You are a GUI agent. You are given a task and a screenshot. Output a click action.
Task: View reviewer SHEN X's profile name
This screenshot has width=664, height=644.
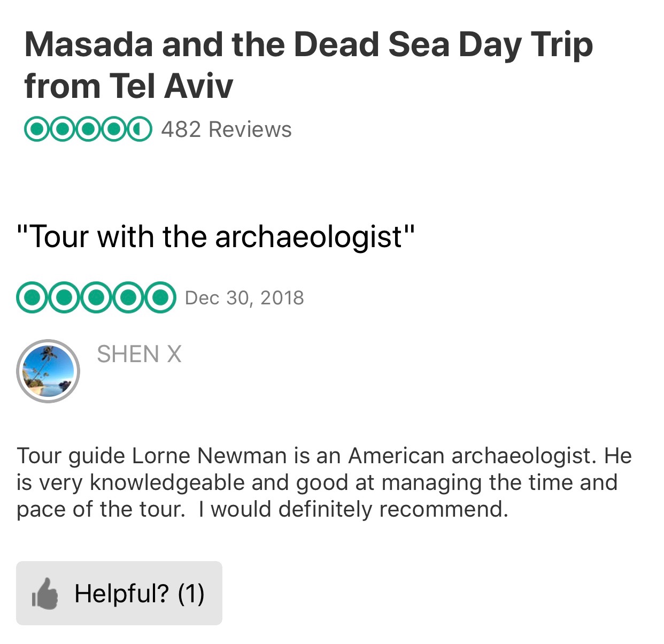(139, 354)
